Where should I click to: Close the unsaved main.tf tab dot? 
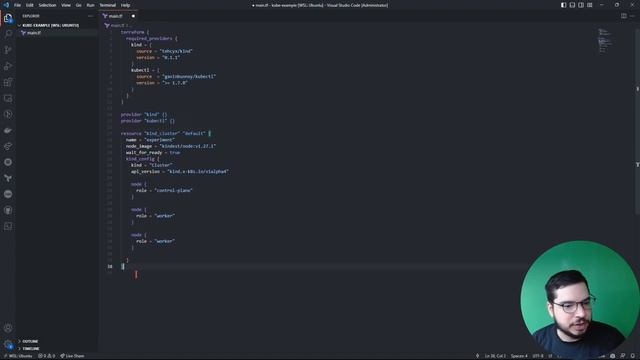(x=133, y=16)
